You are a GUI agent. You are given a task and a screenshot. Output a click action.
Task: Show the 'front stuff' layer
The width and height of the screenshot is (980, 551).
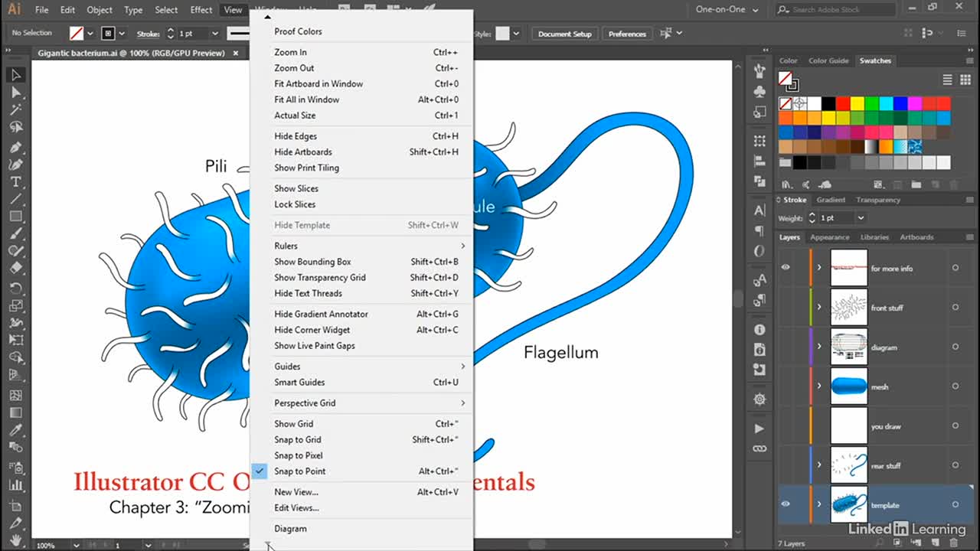pos(786,308)
